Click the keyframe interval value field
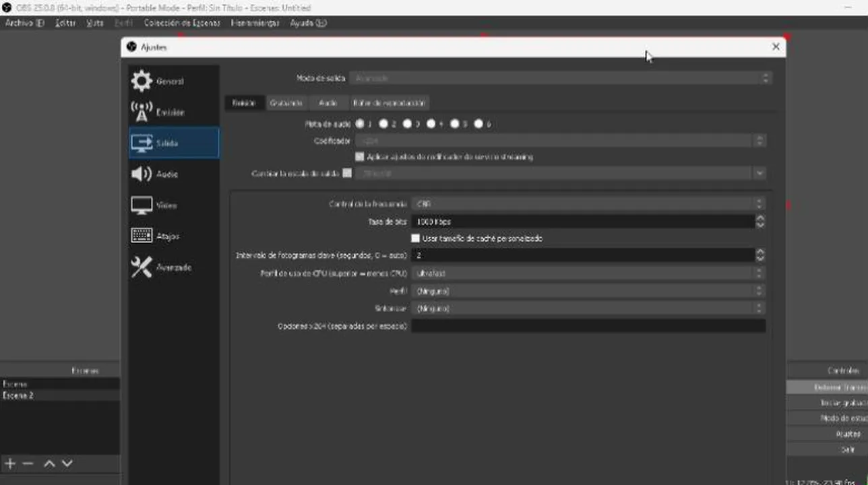 (x=583, y=255)
